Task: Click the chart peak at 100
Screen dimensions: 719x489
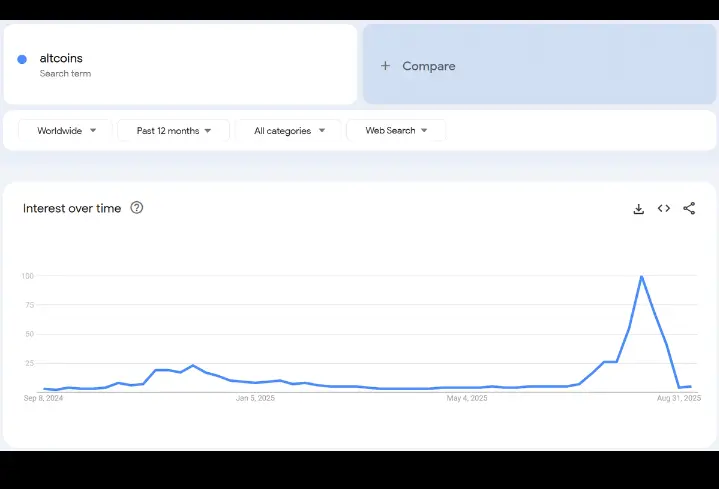Action: (x=641, y=277)
